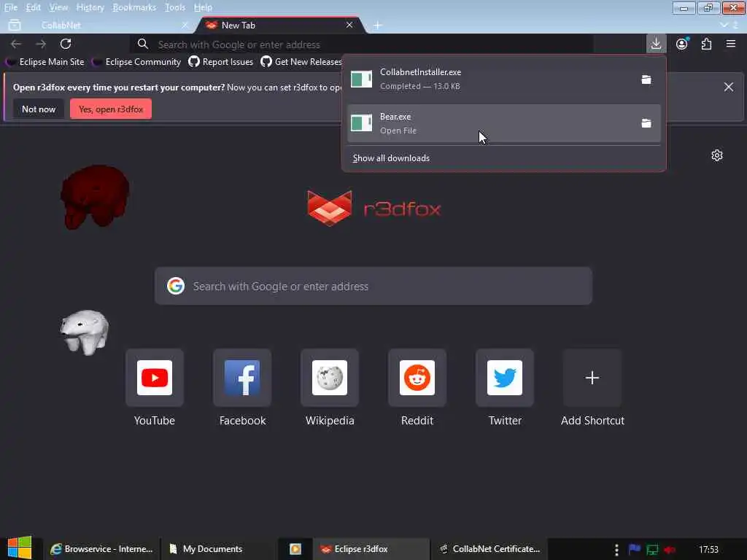747x560 pixels.
Task: Open the extensions puzzle icon
Action: click(706, 44)
